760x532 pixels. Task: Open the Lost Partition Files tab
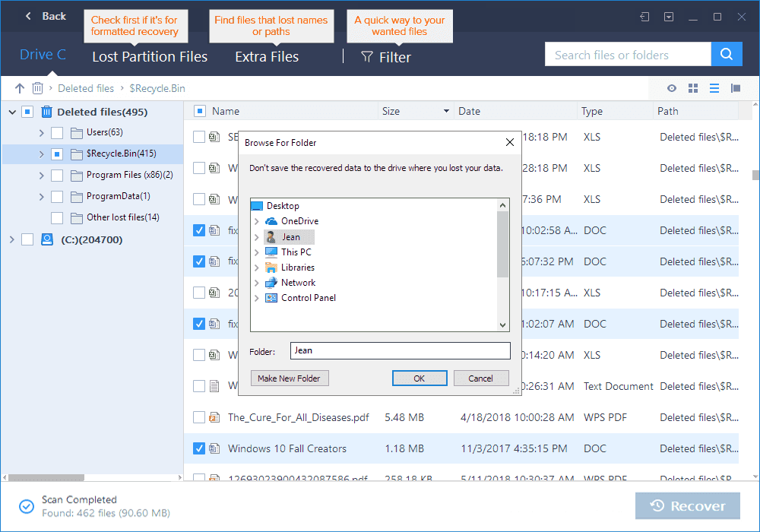(150, 57)
